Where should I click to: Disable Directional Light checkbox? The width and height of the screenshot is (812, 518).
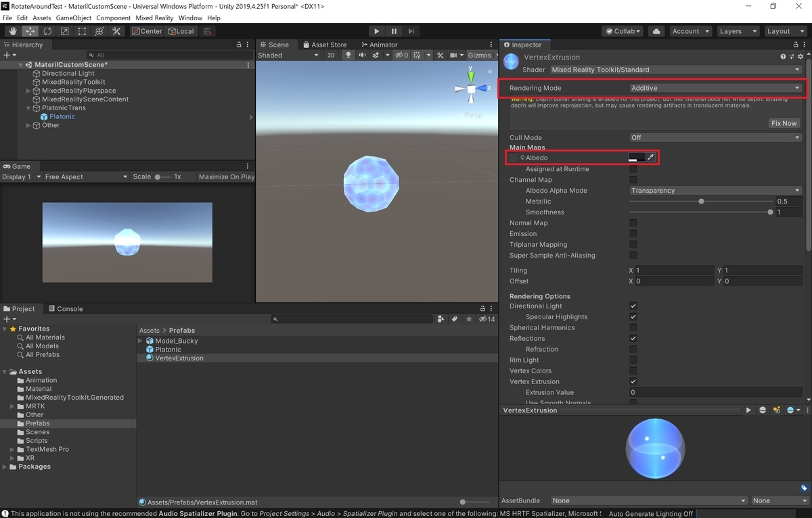tap(633, 306)
